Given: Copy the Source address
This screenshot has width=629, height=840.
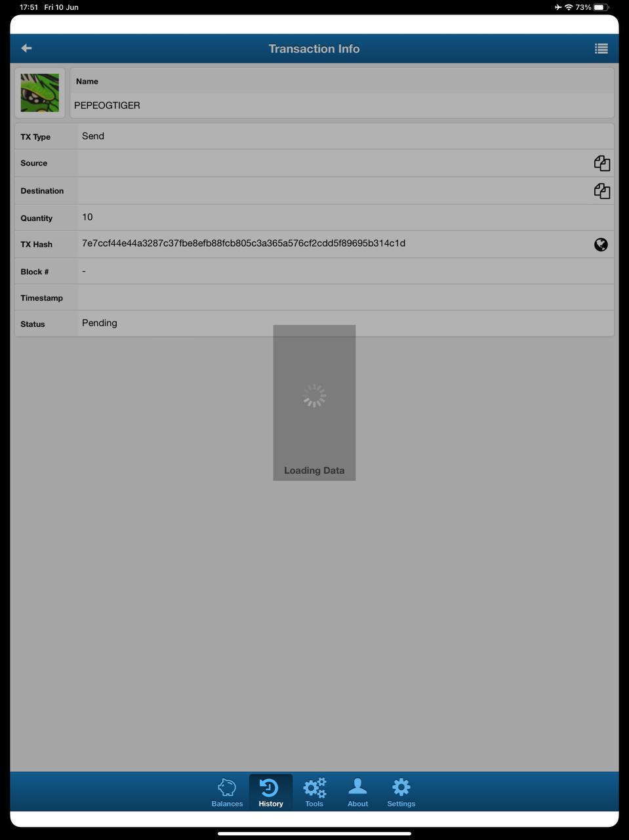Looking at the screenshot, I should coord(601,163).
